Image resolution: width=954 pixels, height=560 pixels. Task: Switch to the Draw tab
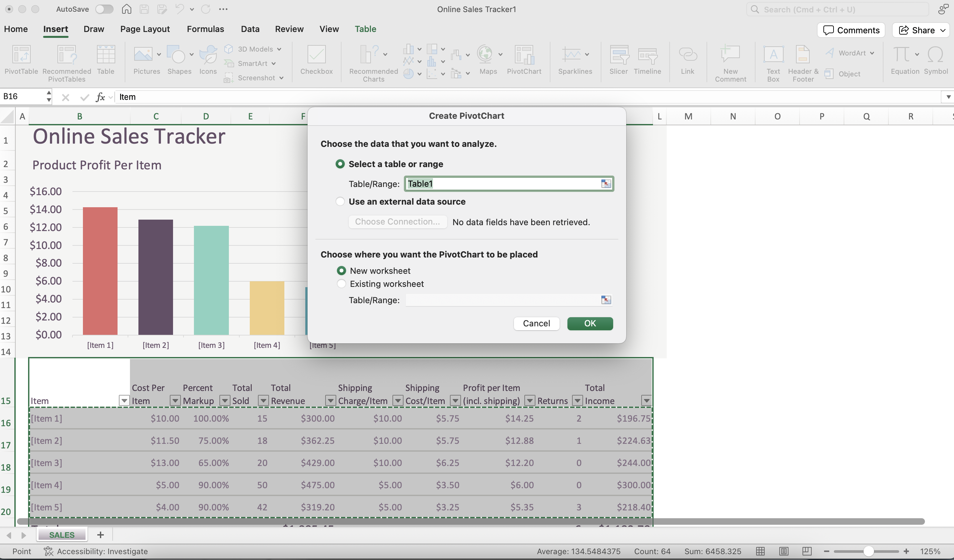[93, 29]
